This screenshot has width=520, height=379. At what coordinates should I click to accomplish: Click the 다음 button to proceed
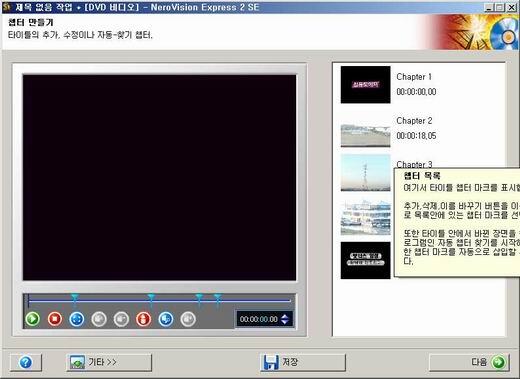pos(469,362)
